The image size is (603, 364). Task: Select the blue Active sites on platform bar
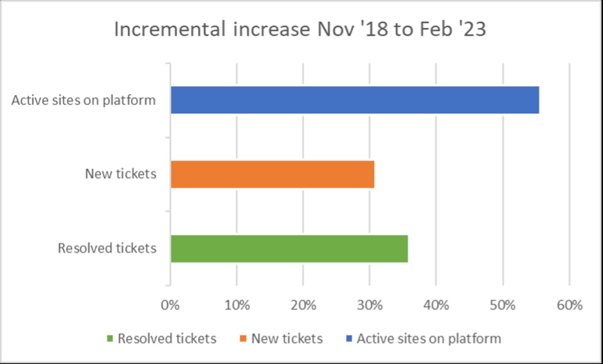[355, 100]
